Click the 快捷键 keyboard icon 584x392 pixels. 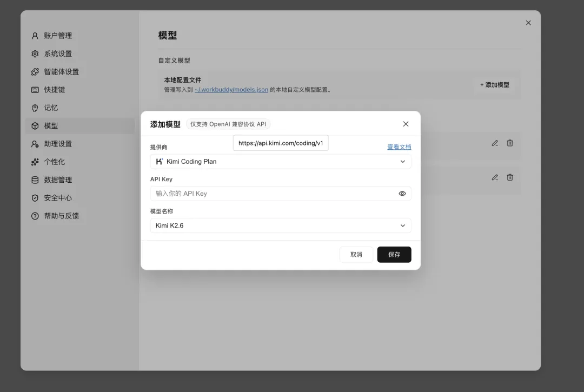[35, 90]
